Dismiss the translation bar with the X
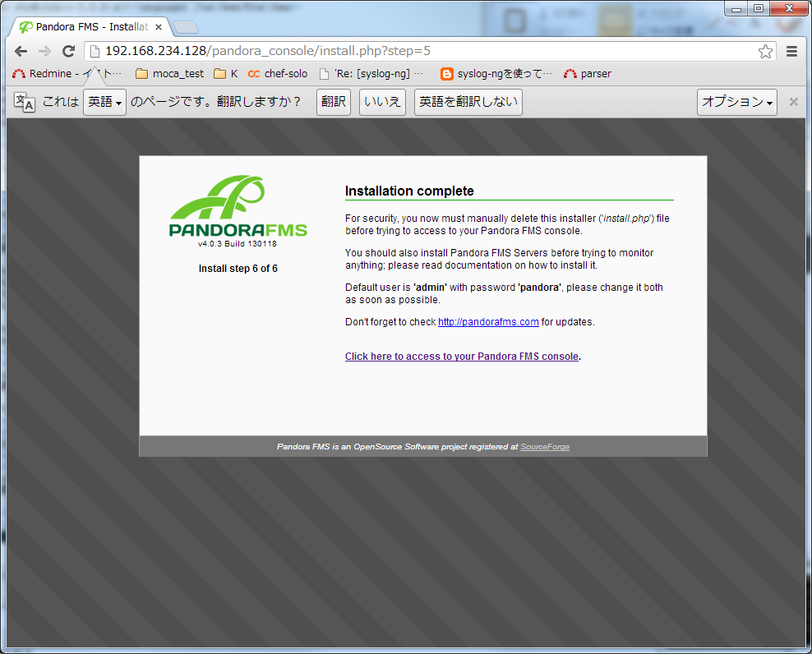This screenshot has width=812, height=654. pos(793,102)
